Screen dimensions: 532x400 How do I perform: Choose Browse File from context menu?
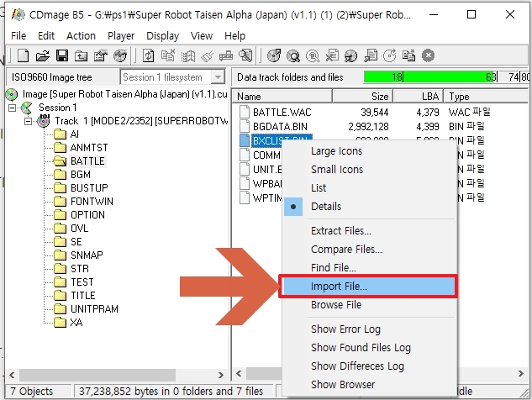click(x=370, y=305)
